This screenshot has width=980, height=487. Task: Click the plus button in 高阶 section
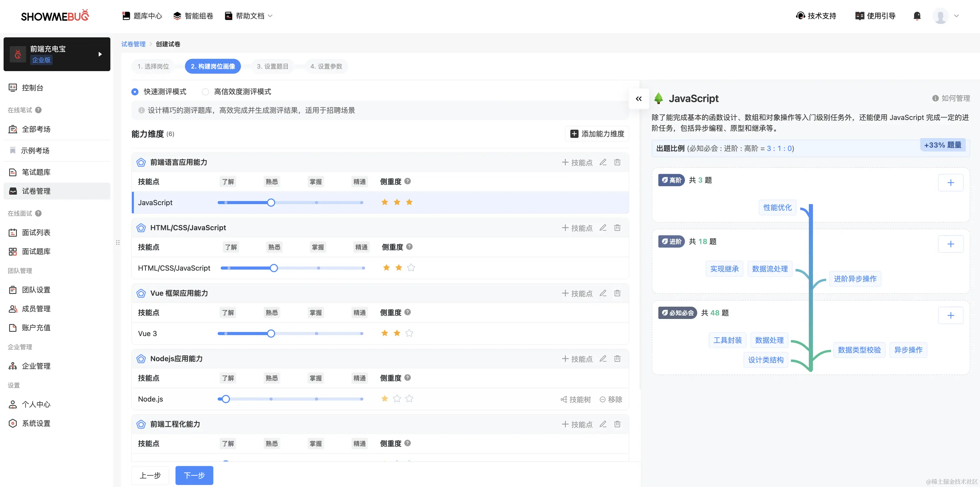950,183
